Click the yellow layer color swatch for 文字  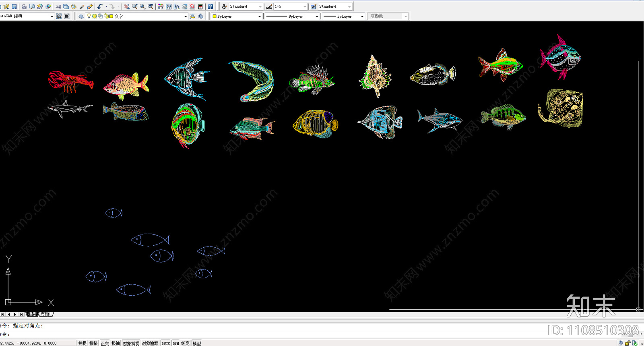tap(111, 16)
